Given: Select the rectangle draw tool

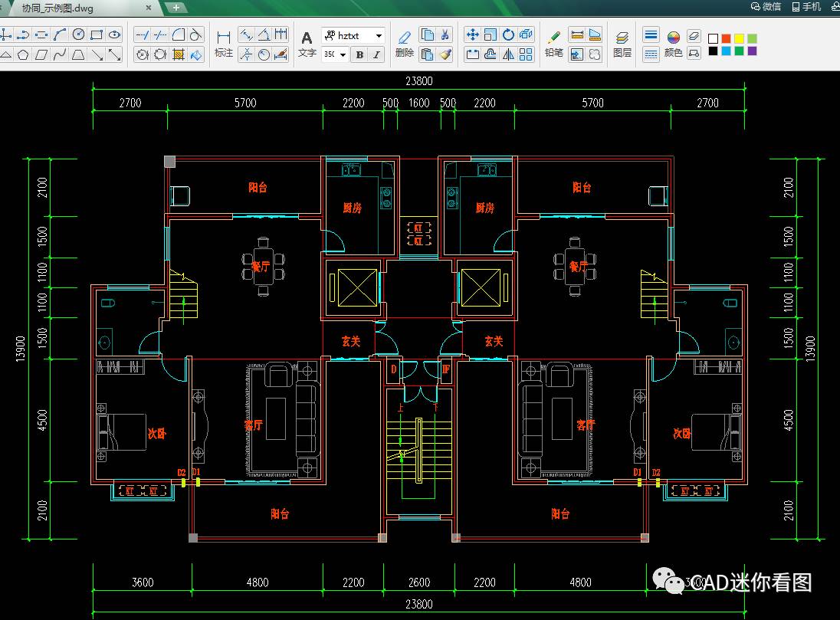Looking at the screenshot, I should point(97,34).
